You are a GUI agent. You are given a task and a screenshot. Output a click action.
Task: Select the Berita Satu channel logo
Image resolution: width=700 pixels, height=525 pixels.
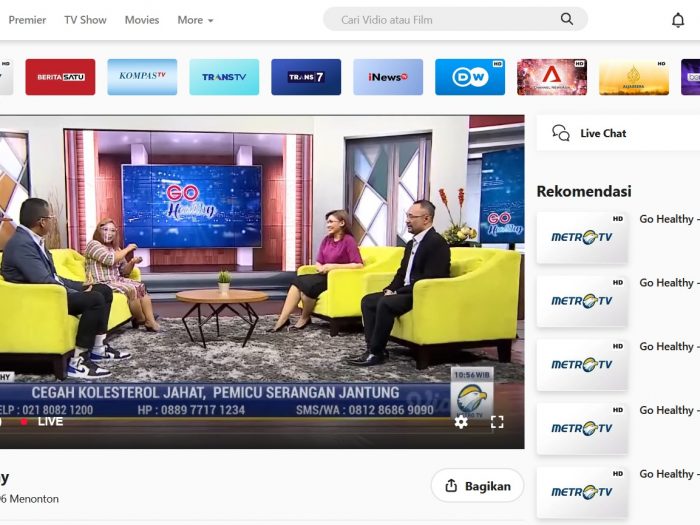click(60, 77)
